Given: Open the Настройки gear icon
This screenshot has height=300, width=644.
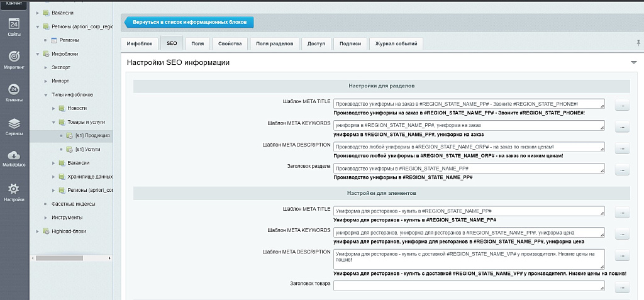Looking at the screenshot, I should pyautogui.click(x=14, y=191).
